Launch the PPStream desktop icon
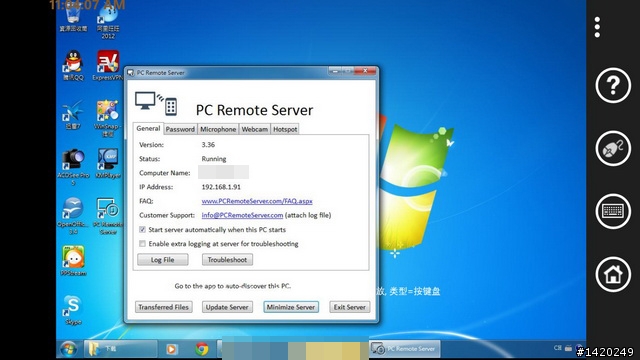 pos(73,261)
